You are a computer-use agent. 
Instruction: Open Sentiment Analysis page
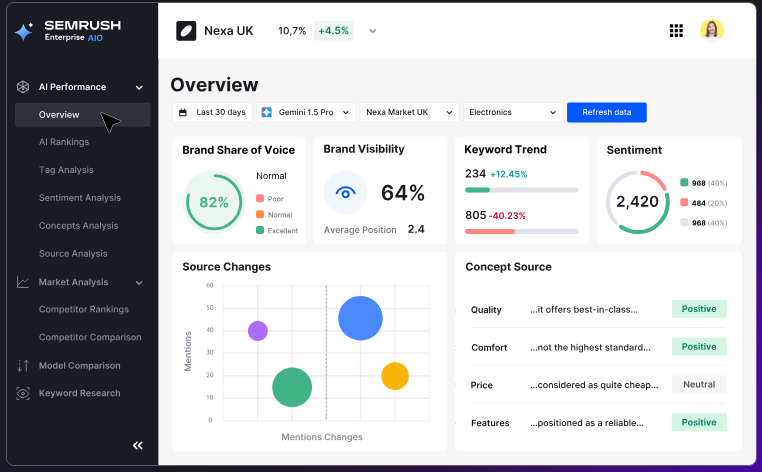tap(80, 198)
